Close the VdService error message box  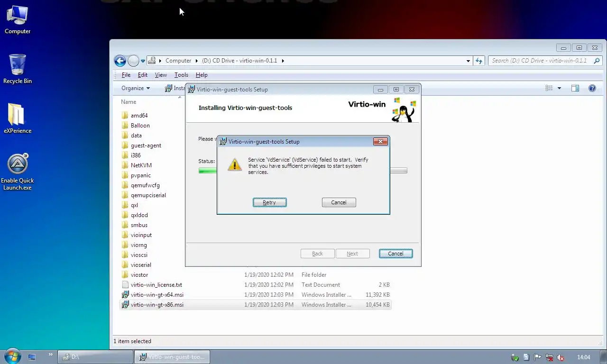[380, 141]
